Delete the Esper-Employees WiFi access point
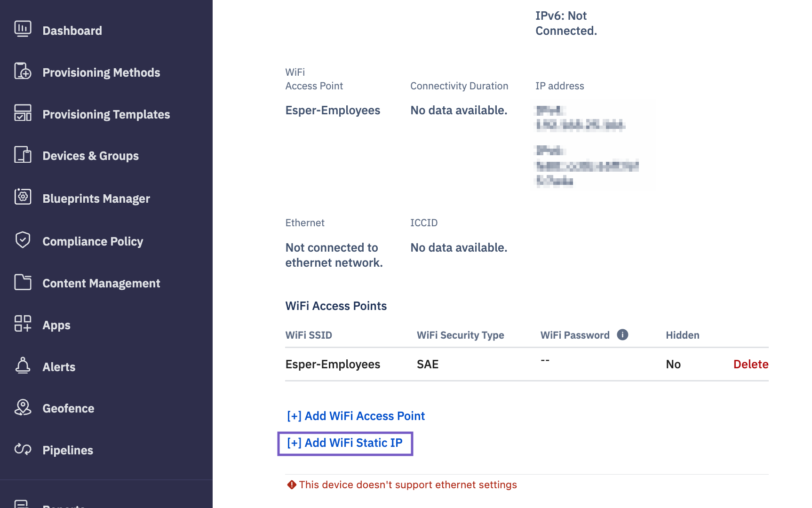The image size is (812, 508). point(750,364)
